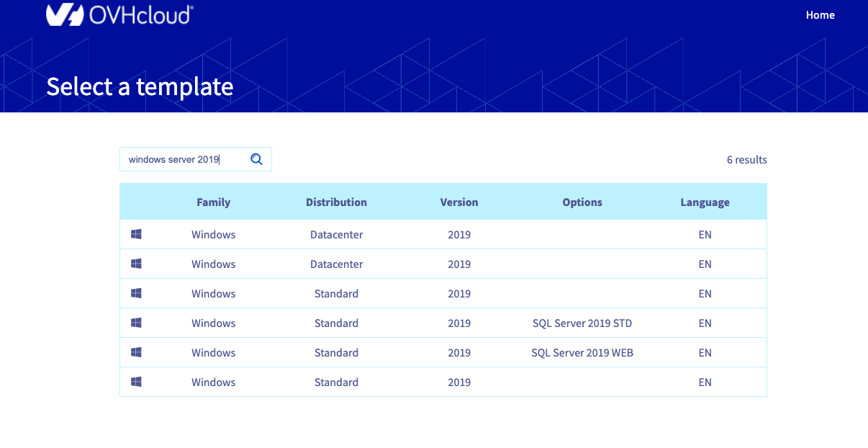This screenshot has height=448, width=868.
Task: Click the Family column header
Action: (x=214, y=202)
